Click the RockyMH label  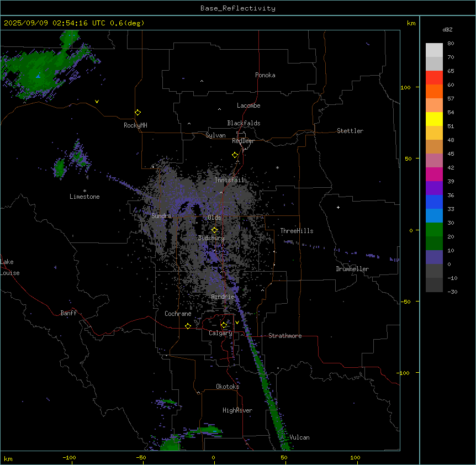point(135,125)
